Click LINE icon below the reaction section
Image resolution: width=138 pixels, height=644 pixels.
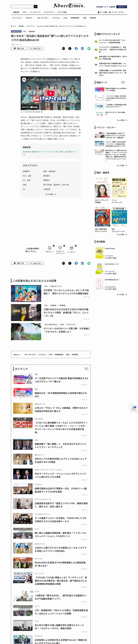coord(89,263)
